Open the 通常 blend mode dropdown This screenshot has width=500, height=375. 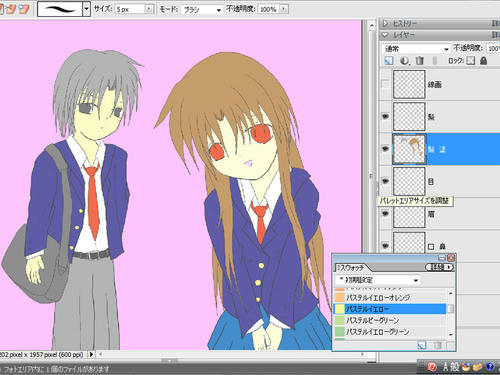tap(416, 49)
